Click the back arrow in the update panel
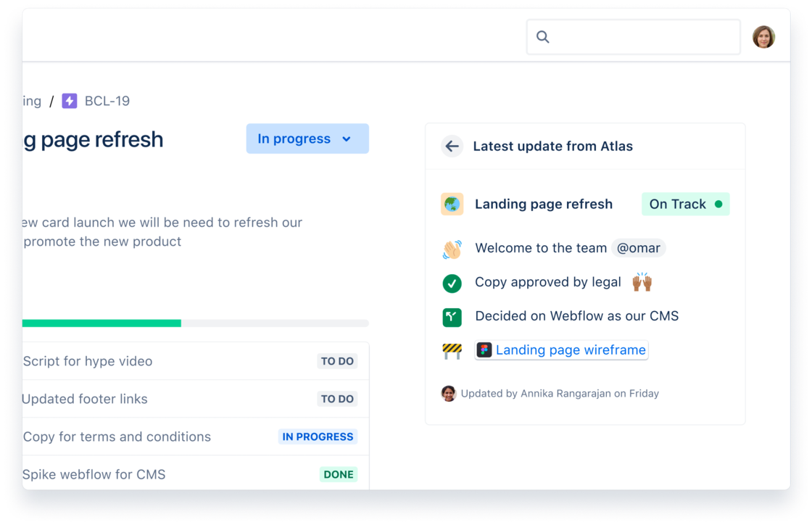 (x=452, y=146)
